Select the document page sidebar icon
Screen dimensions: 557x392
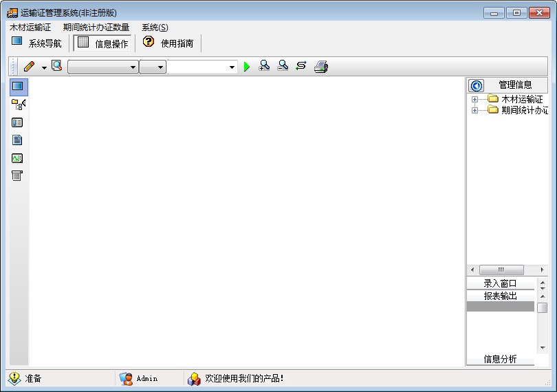coord(17,140)
